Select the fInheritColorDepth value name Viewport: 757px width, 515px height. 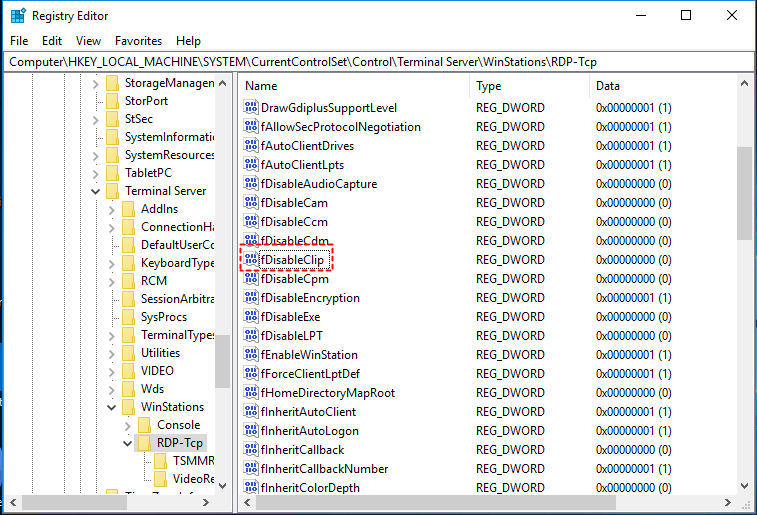(310, 487)
